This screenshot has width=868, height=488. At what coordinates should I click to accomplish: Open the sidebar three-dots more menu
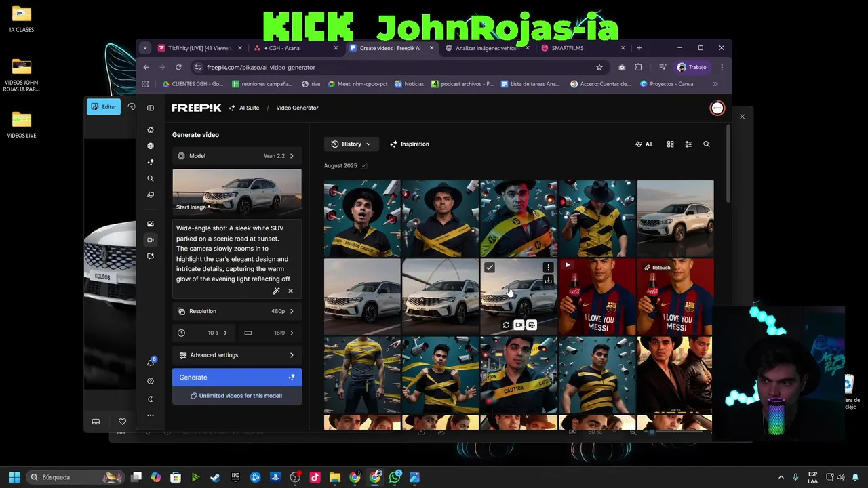(151, 415)
